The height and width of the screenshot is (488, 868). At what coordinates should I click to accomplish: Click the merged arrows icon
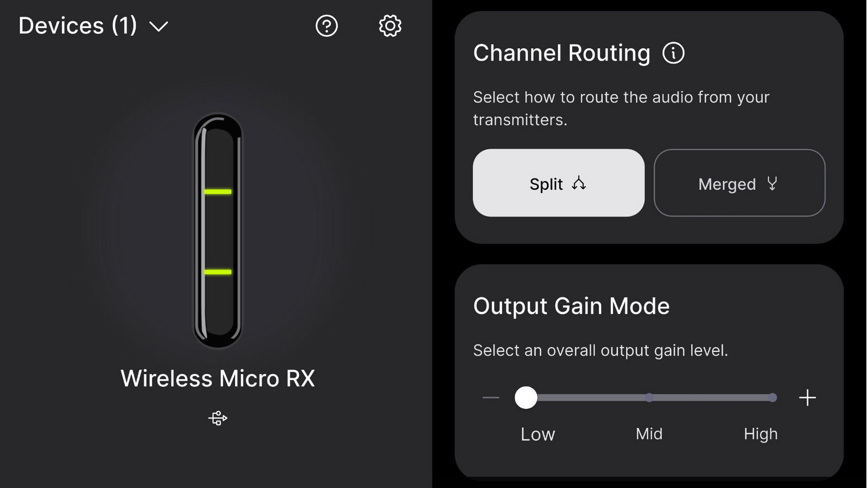click(772, 183)
